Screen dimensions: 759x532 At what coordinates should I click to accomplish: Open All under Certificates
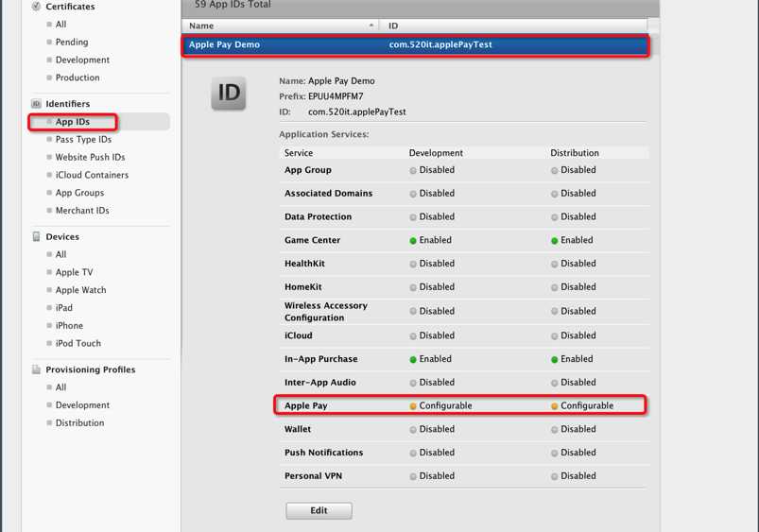point(60,25)
